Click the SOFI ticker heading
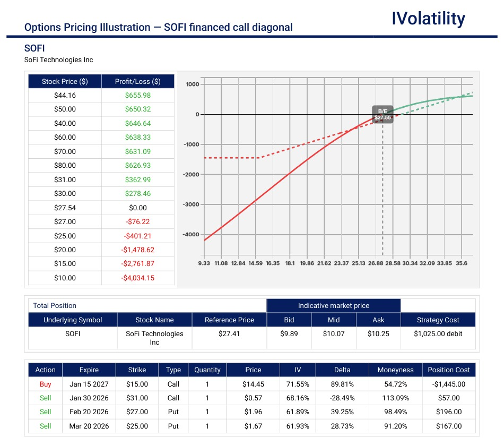The width and height of the screenshot is (504, 445). click(x=34, y=49)
